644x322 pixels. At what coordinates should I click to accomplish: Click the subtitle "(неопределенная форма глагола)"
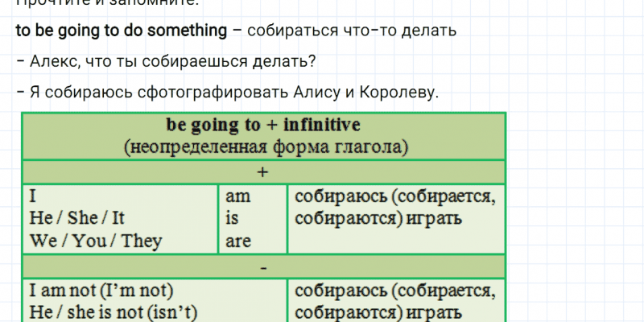point(265,147)
